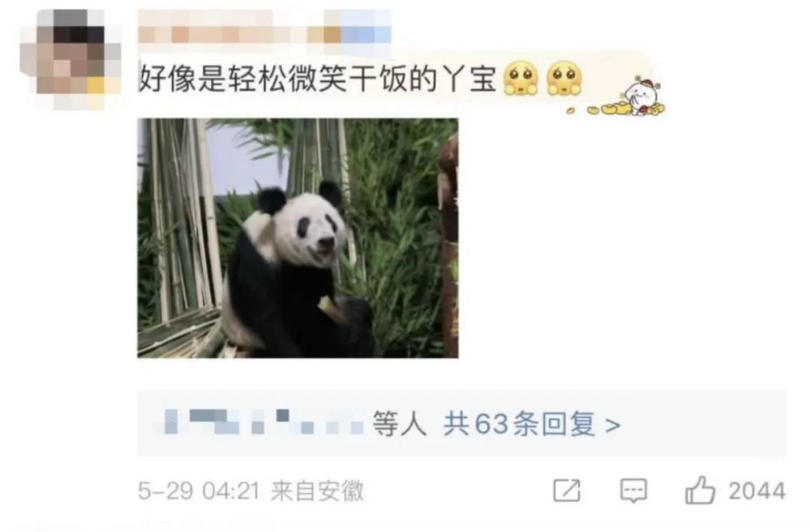Open the reply speech-bubble icon
811x532 pixels.
[x=633, y=490]
